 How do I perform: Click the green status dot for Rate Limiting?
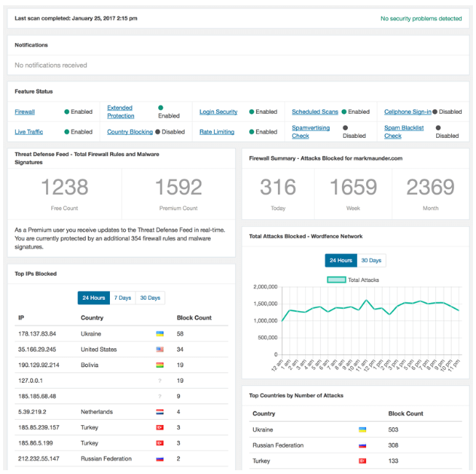tap(252, 132)
